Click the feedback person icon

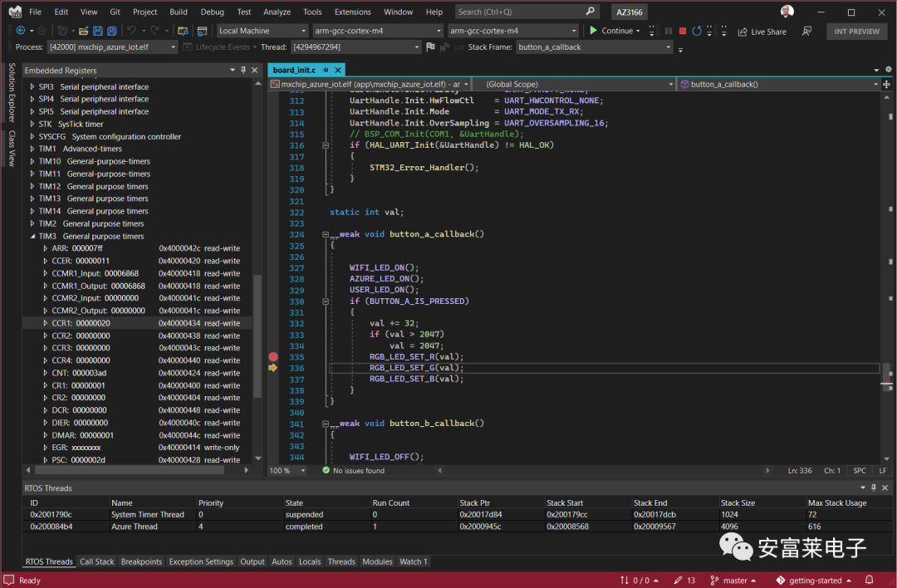point(806,31)
